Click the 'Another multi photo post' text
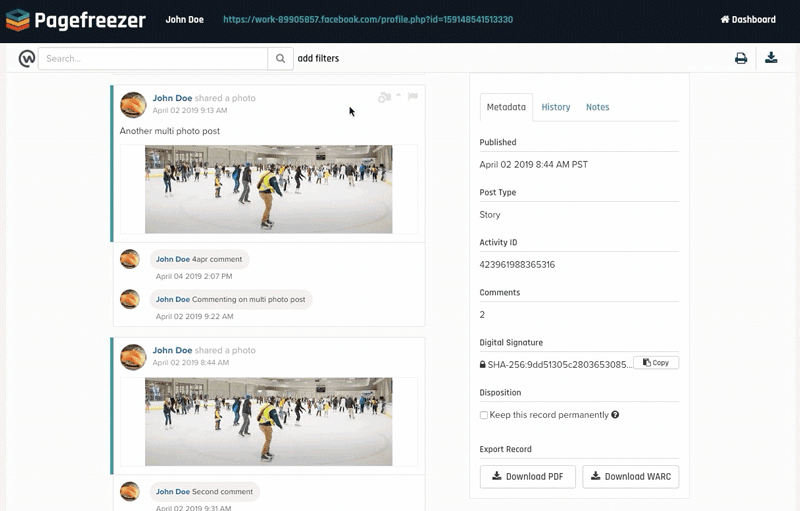This screenshot has width=800, height=511. pyautogui.click(x=170, y=131)
